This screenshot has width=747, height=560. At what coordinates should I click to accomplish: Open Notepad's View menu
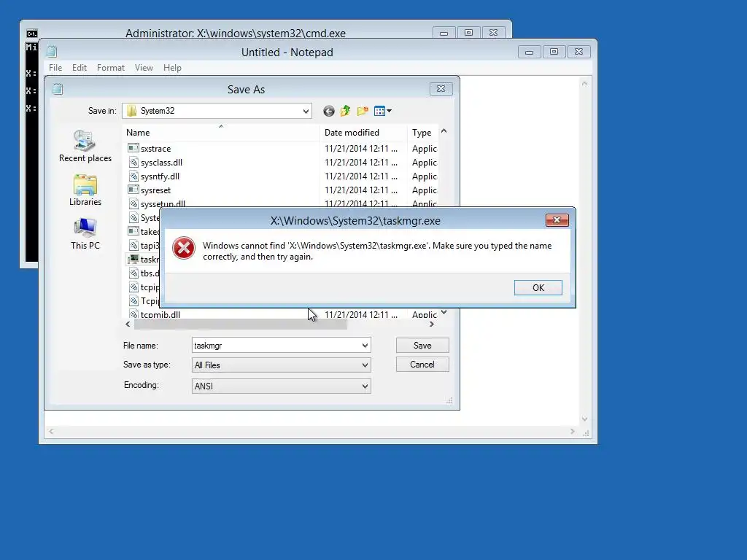pos(144,68)
